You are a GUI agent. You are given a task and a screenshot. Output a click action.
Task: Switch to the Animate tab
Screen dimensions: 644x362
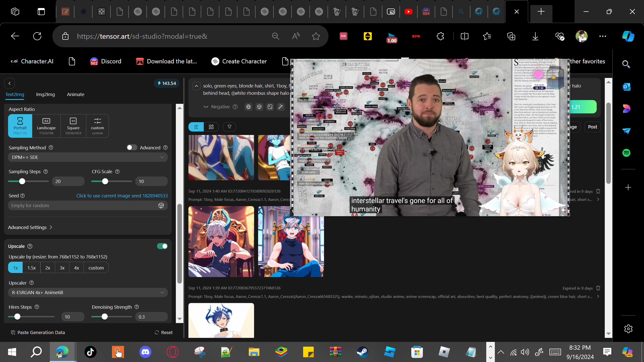point(75,95)
